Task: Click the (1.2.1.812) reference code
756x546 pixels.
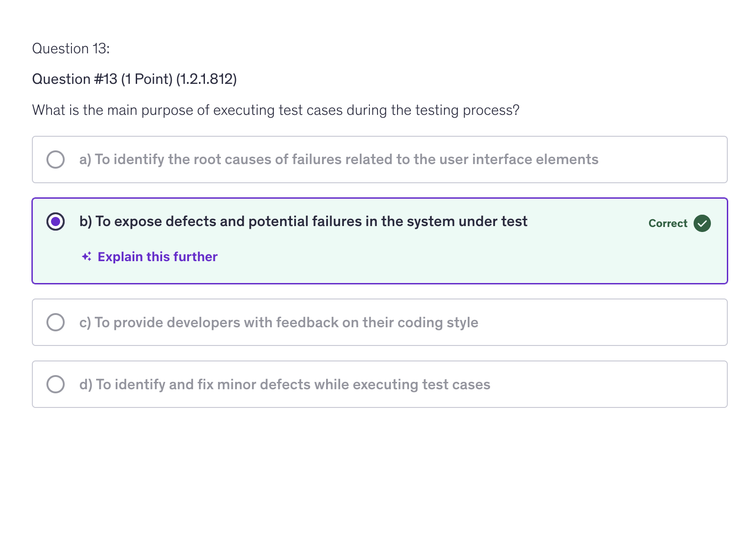Action: point(206,79)
